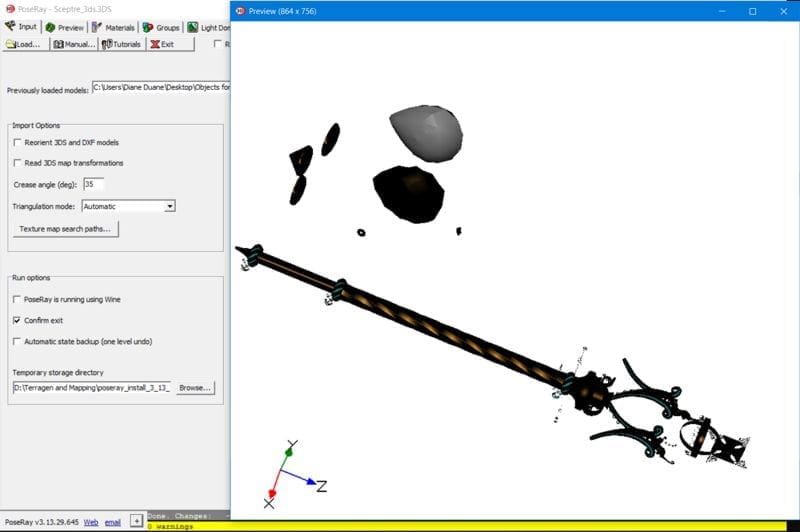Click the red Exit icon
800x532 pixels.
154,44
